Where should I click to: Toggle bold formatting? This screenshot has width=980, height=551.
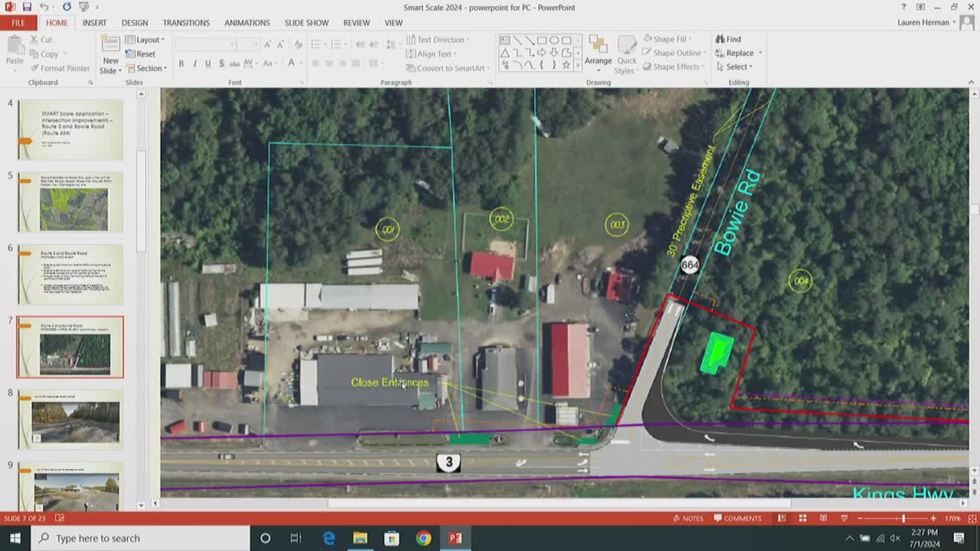(x=181, y=64)
